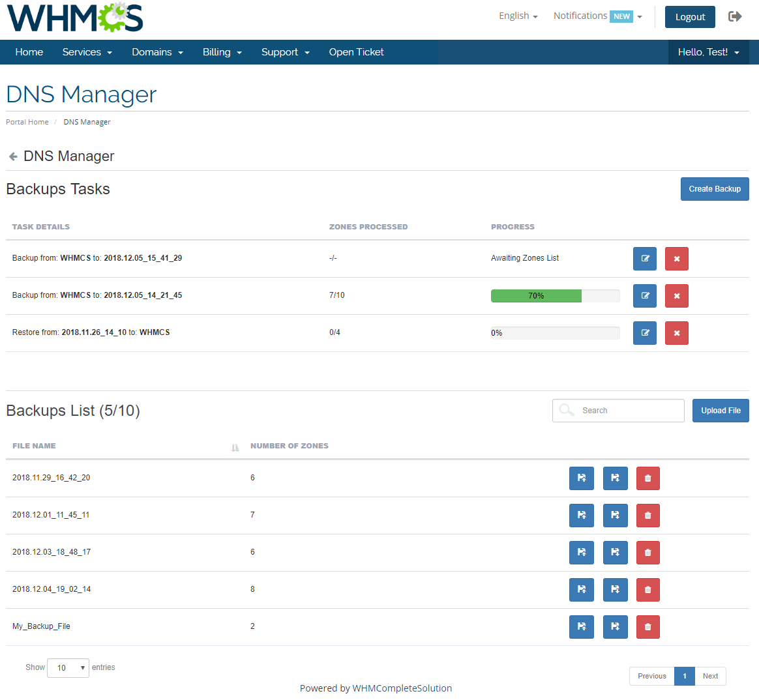The image size is (759, 700).
Task: Delete the 2018.12.03_18_48_17 backup
Action: [x=647, y=552]
